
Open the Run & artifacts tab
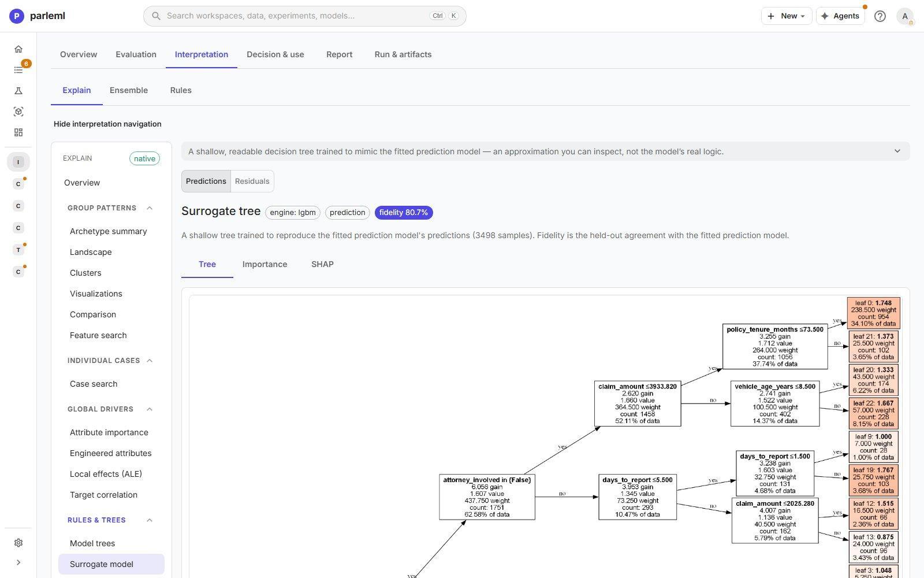coord(403,54)
